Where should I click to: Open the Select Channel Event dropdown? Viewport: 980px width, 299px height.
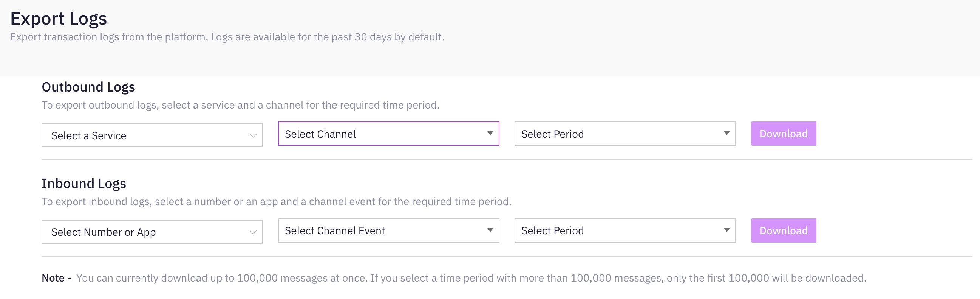coord(388,230)
